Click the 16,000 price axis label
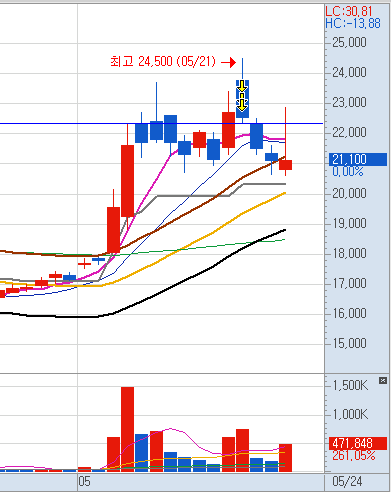The width and height of the screenshot is (391, 492). (349, 313)
